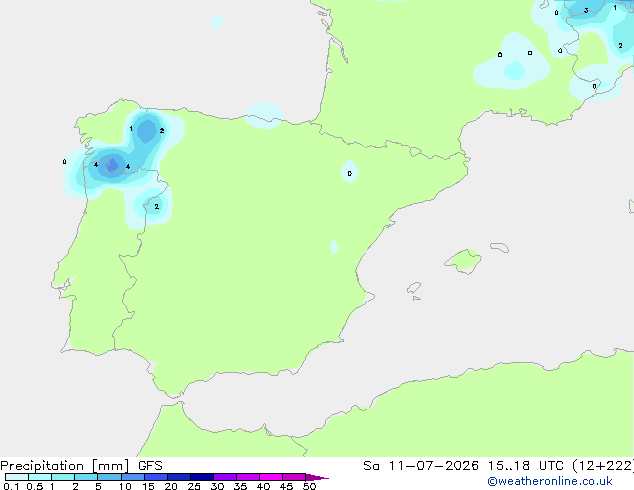
Task: Click the '0.1' legend scale label
Action: [11, 486]
